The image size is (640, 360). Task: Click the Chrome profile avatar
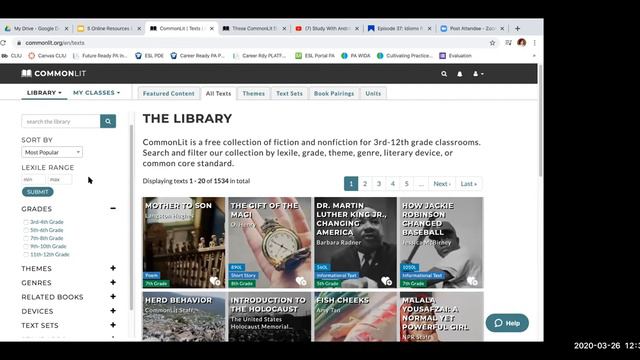coord(521,43)
